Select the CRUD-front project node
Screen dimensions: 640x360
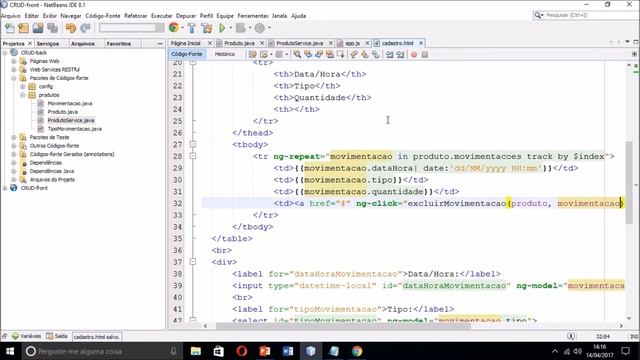[x=34, y=188]
